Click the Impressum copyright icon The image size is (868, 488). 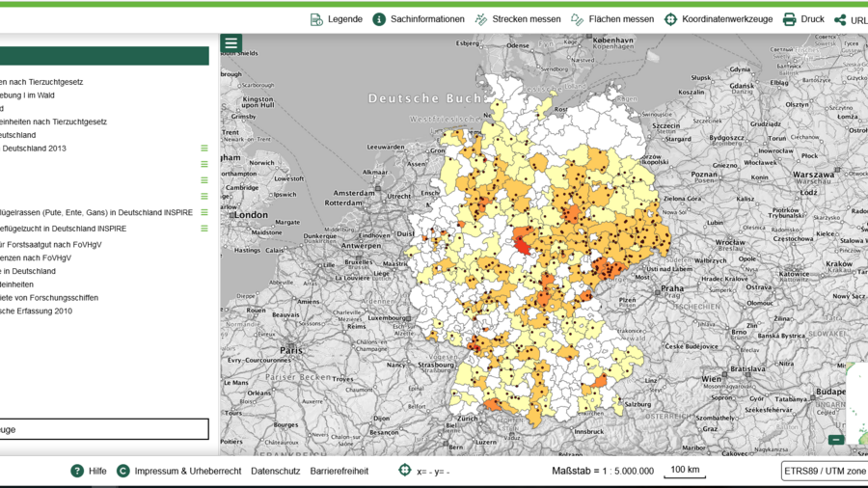(x=122, y=471)
